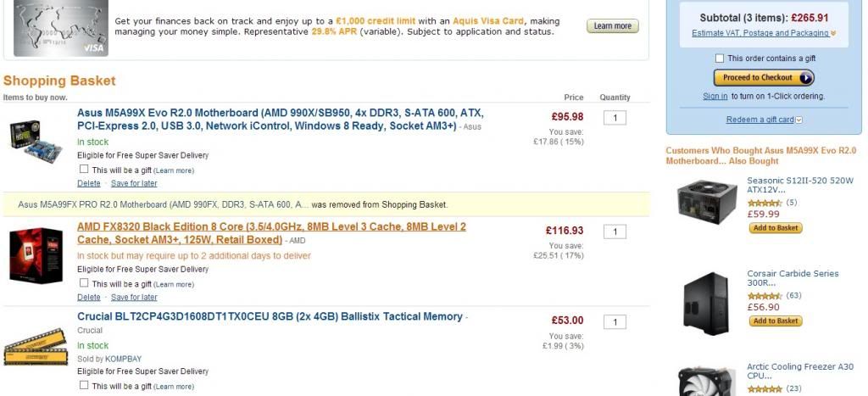
Task: Expand the Redeem a gift card section
Action: (x=763, y=120)
